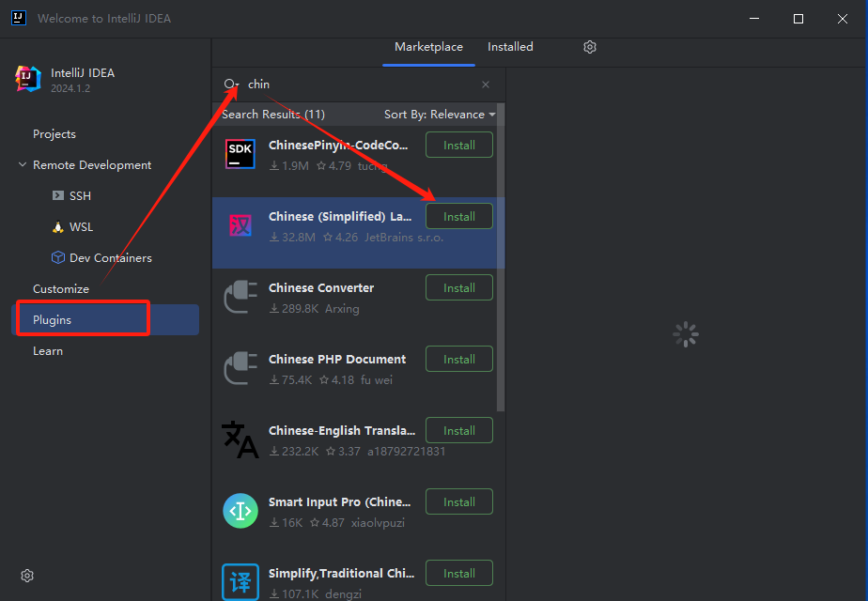Click the Chinese PHP Document plug icon
Image resolution: width=868 pixels, height=601 pixels.
(240, 368)
